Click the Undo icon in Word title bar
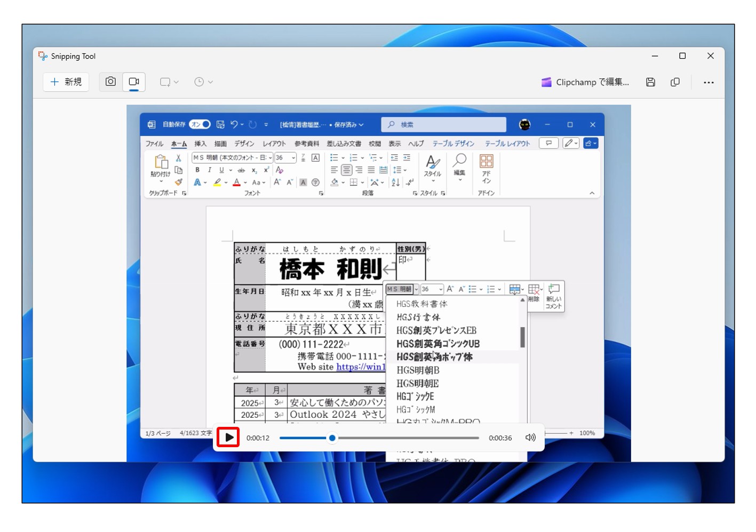This screenshot has width=756, height=532. pos(234,124)
